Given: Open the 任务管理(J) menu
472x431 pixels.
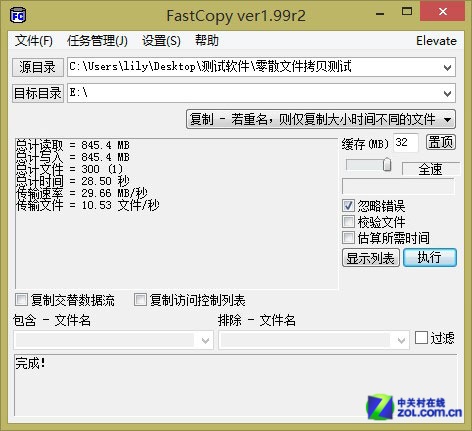Looking at the screenshot, I should click(97, 41).
